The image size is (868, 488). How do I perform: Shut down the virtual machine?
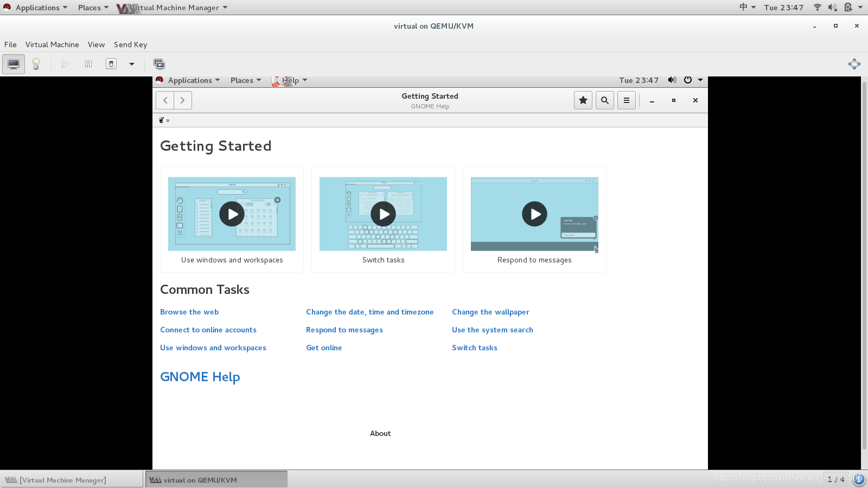tap(111, 64)
